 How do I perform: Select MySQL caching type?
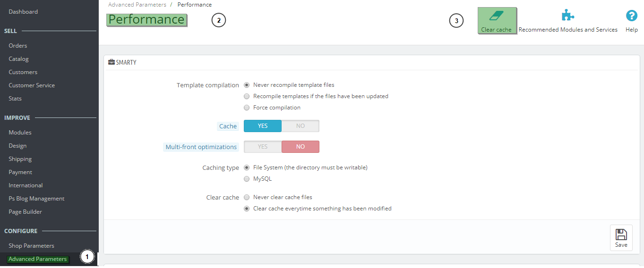click(x=247, y=179)
